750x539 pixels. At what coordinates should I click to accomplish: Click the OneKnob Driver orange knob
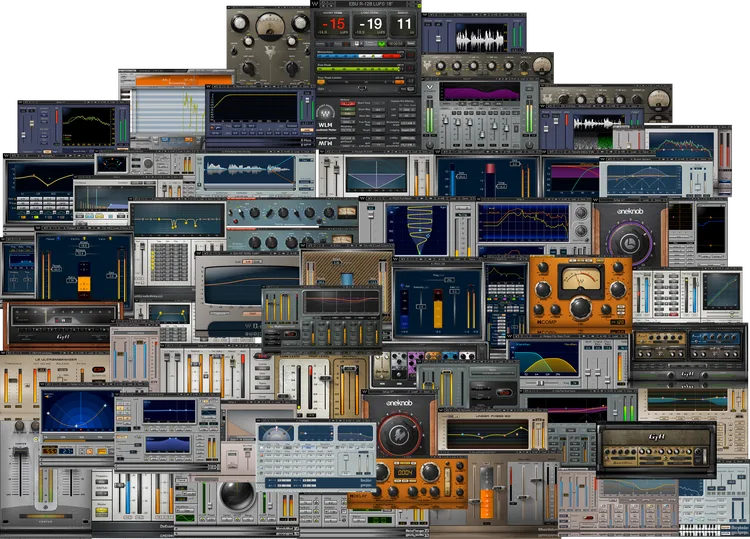pyautogui.click(x=398, y=432)
